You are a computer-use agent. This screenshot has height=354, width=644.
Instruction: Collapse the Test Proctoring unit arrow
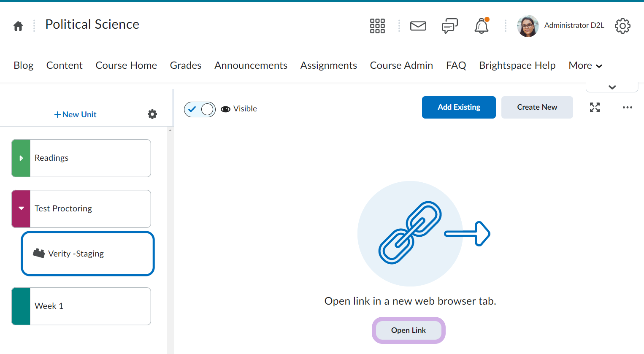pyautogui.click(x=21, y=209)
